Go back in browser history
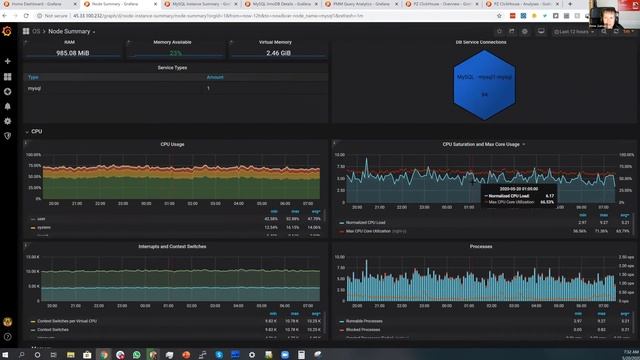Image resolution: width=640 pixels, height=360 pixels. tap(5, 16)
